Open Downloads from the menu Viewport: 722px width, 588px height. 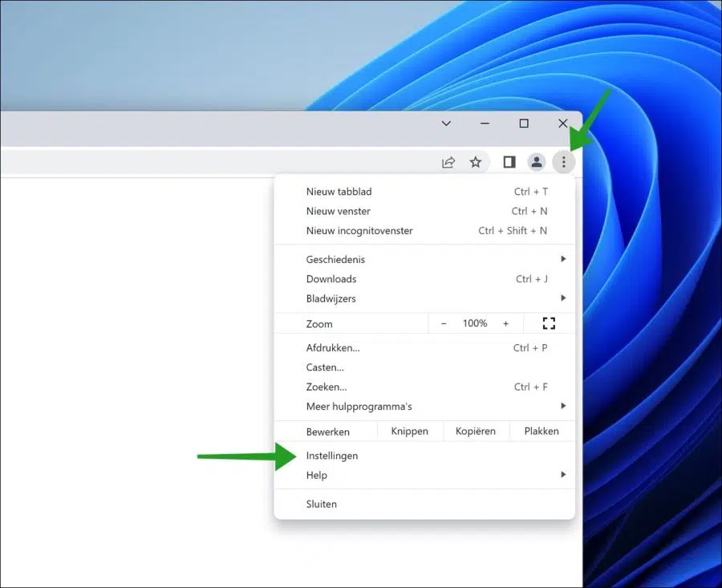point(424,279)
